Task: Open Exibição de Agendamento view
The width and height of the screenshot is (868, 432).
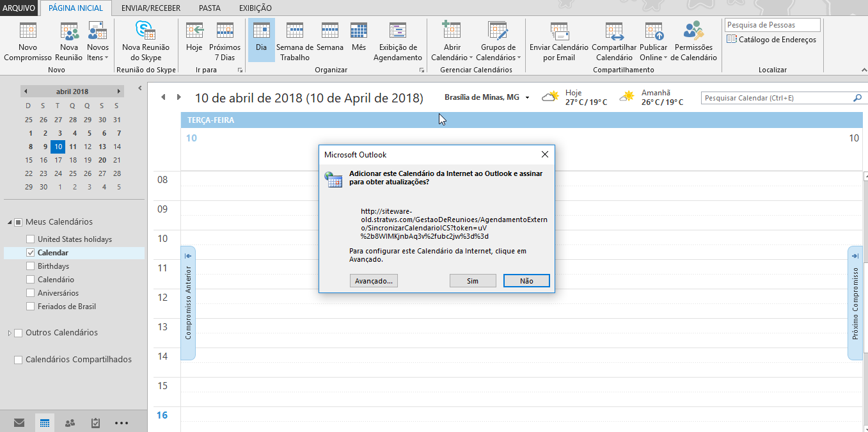Action: pos(398,42)
